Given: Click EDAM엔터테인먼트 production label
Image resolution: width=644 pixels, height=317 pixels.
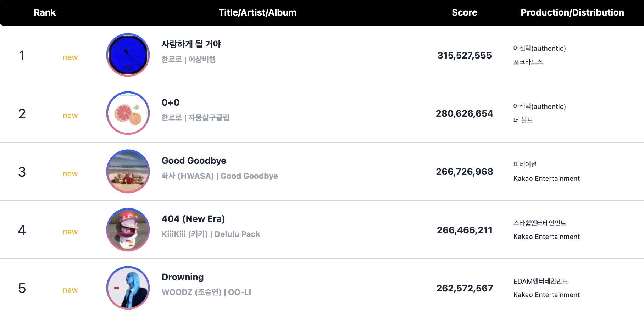Looking at the screenshot, I should pyautogui.click(x=540, y=281).
